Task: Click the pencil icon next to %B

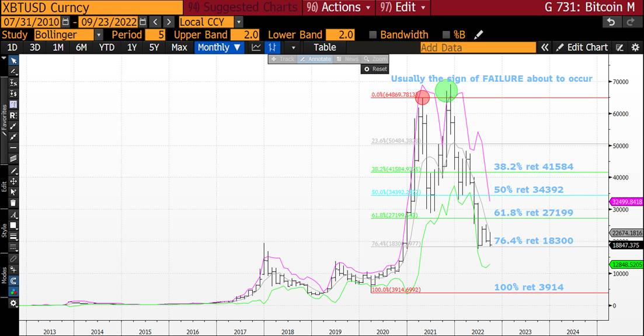Action: point(479,35)
